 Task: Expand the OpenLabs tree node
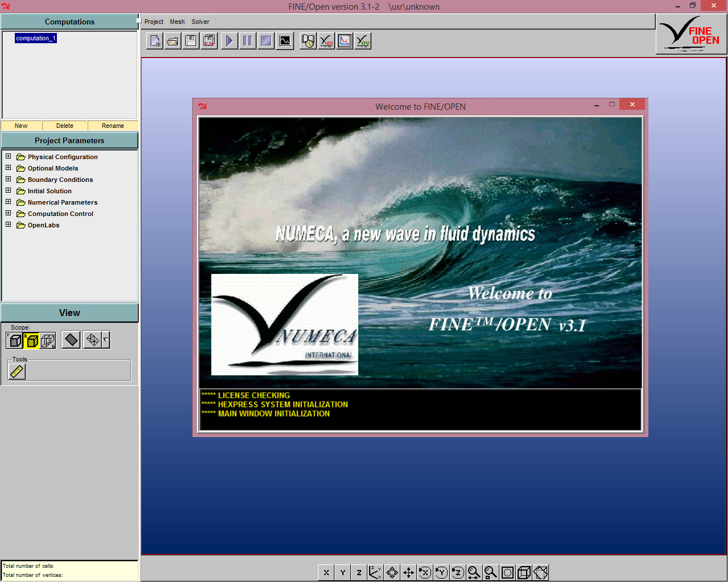8,225
